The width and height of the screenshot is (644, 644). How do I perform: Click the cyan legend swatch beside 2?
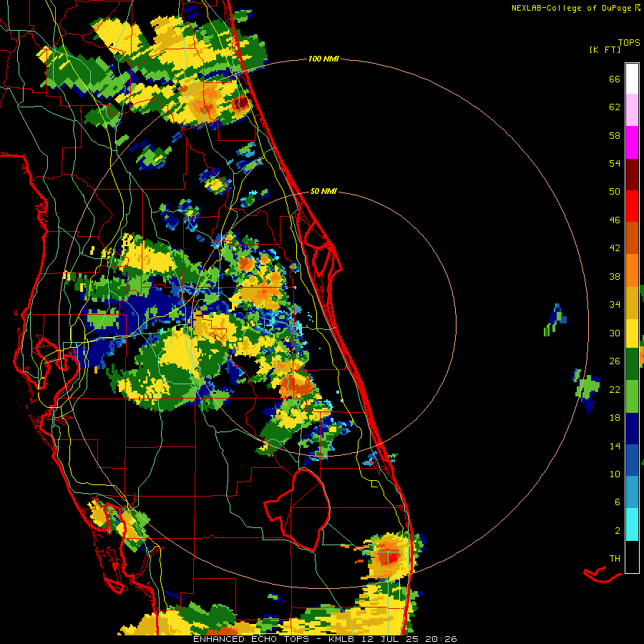[x=632, y=525]
